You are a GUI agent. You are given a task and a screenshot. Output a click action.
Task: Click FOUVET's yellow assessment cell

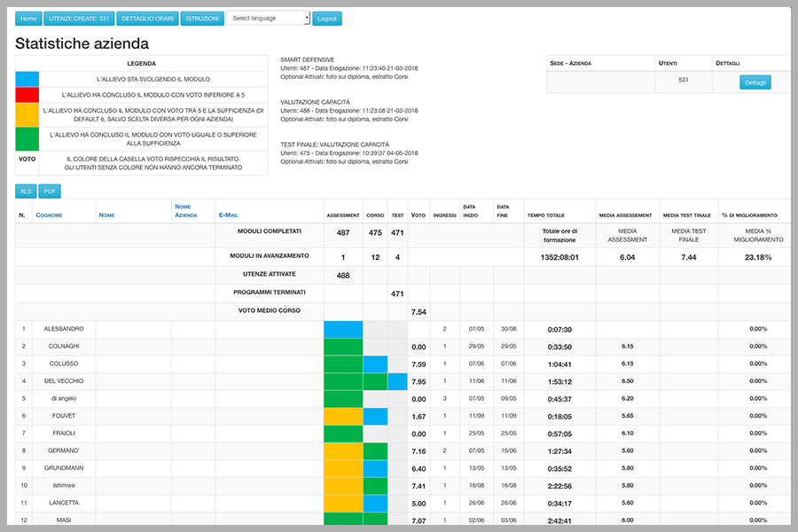(x=343, y=417)
